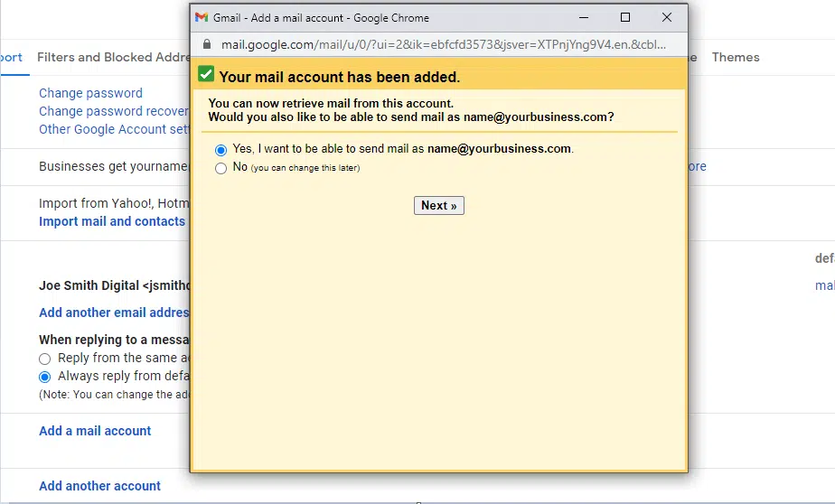Maximize the Gmail popup window
835x504 pixels.
625,17
